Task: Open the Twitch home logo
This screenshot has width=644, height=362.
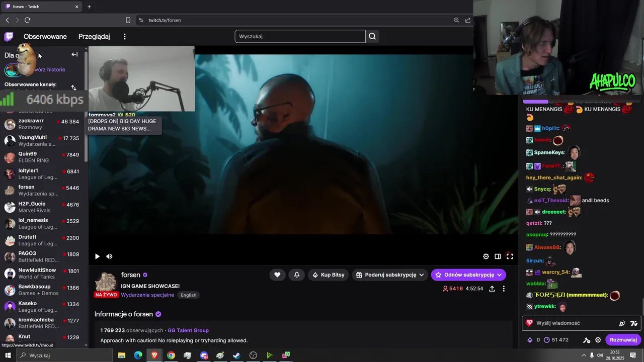Action: pyautogui.click(x=9, y=36)
